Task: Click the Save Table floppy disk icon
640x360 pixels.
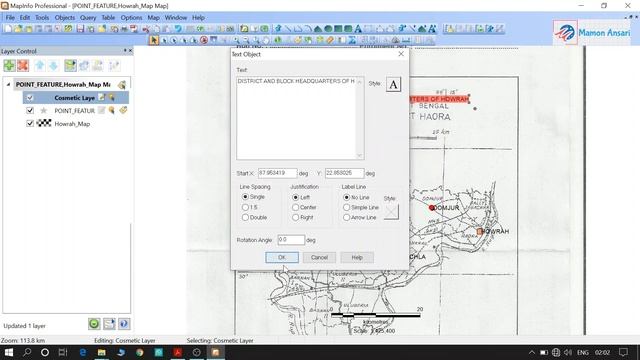Action: (80, 29)
